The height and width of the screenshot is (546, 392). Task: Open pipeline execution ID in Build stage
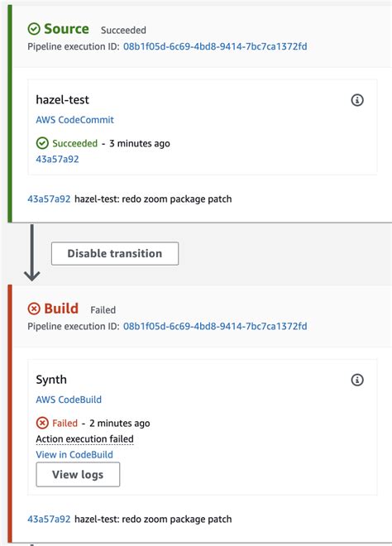pyautogui.click(x=215, y=326)
